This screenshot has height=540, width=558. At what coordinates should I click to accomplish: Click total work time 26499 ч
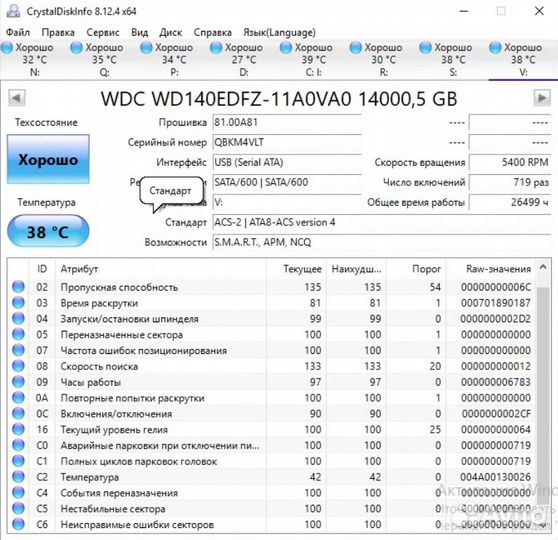coord(510,202)
